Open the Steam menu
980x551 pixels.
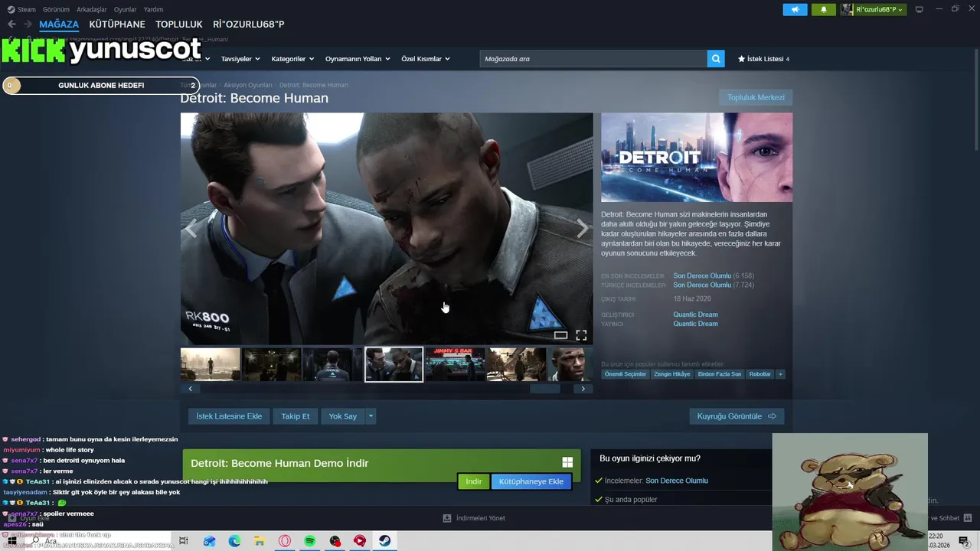coord(21,9)
